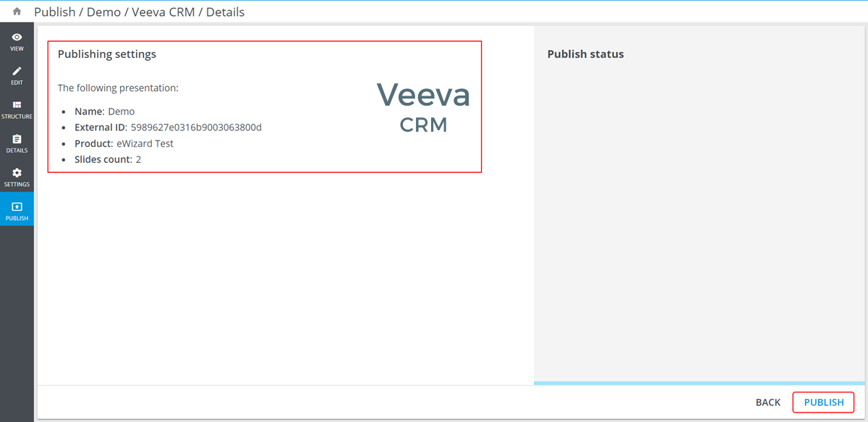The image size is (868, 422).
Task: Click the Publish status panel heading
Action: (x=585, y=54)
